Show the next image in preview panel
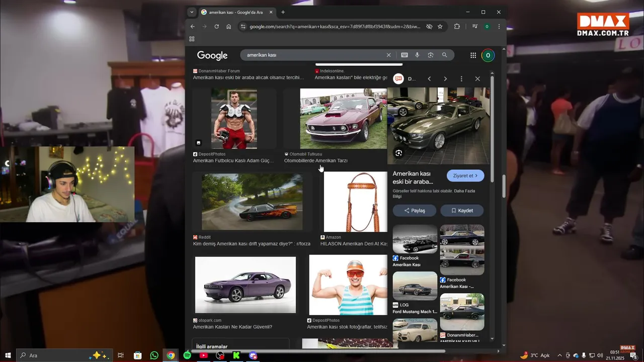644x362 pixels. [x=445, y=79]
